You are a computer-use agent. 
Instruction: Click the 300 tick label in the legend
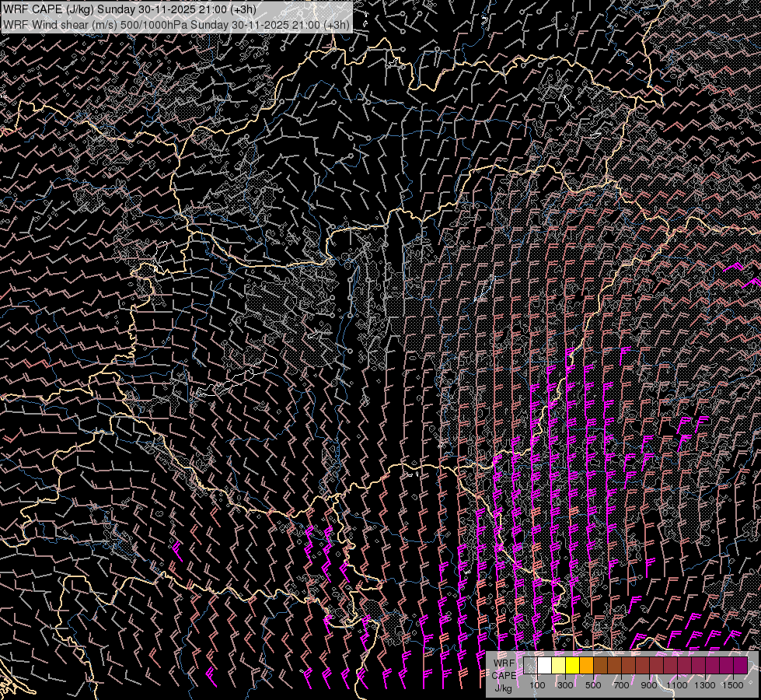(565, 685)
